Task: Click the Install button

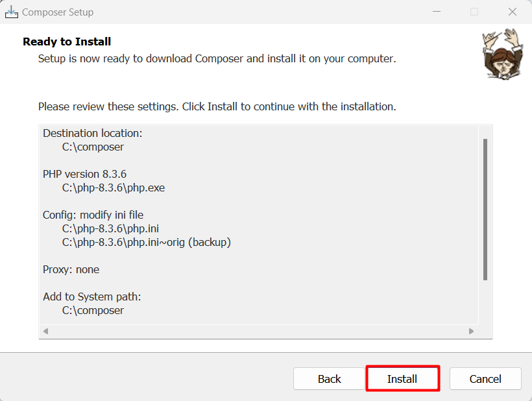Action: 403,378
